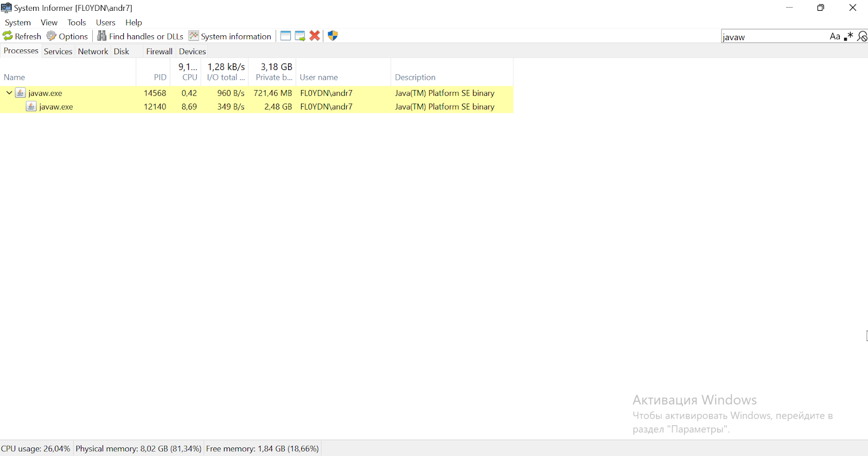Click the binoculars Find handles icon

tap(102, 36)
